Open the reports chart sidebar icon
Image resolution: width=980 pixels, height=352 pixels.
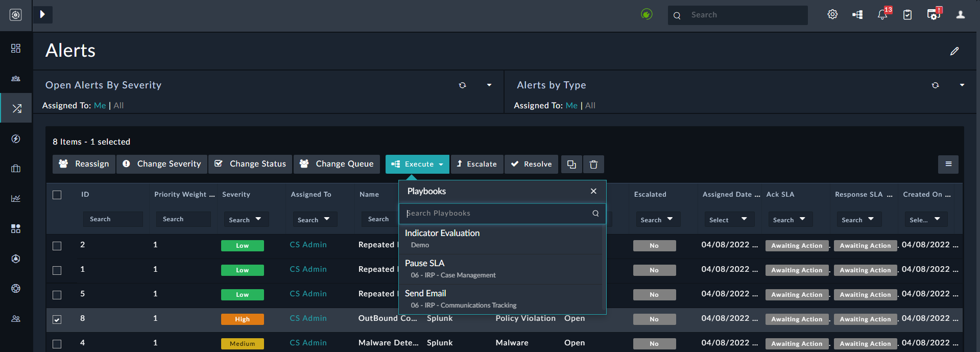click(16, 198)
